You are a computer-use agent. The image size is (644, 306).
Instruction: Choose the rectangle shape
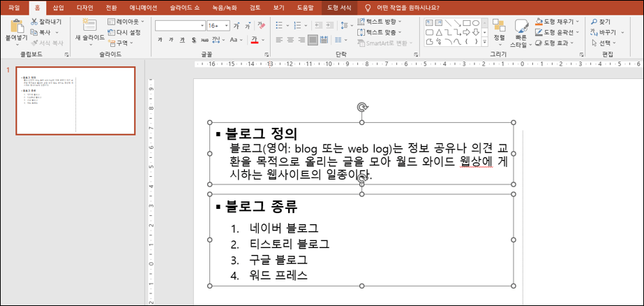coord(467,23)
